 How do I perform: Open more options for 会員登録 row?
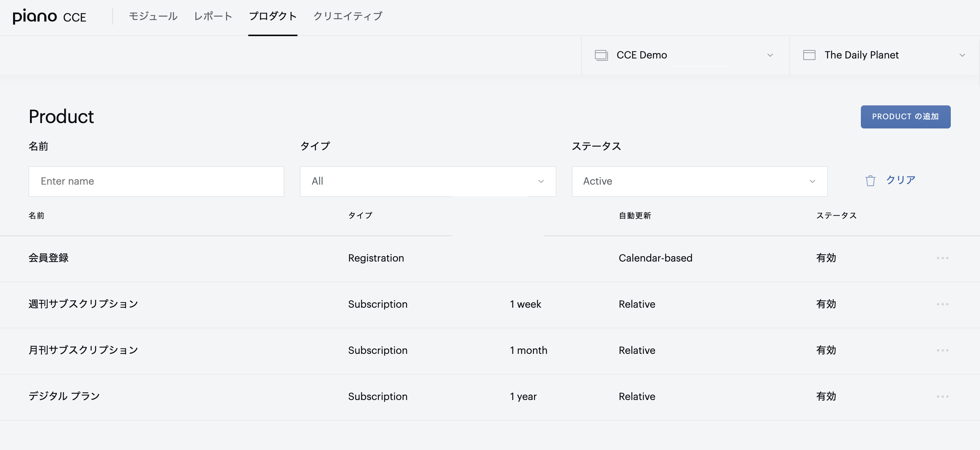click(x=942, y=258)
